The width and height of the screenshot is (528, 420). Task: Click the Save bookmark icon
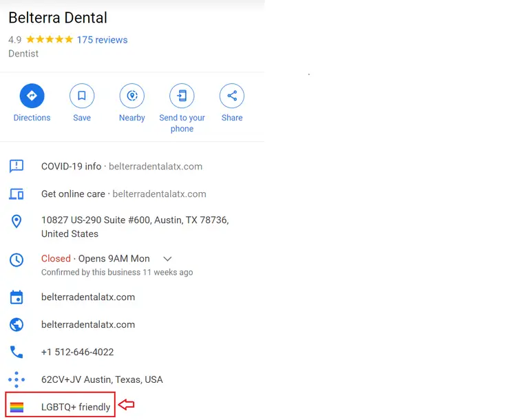coord(82,96)
